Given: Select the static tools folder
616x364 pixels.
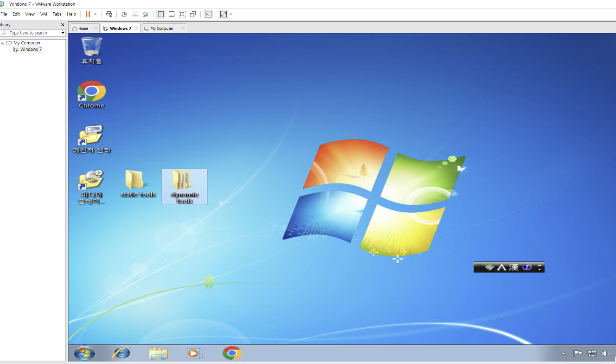Looking at the screenshot, I should point(138,184).
